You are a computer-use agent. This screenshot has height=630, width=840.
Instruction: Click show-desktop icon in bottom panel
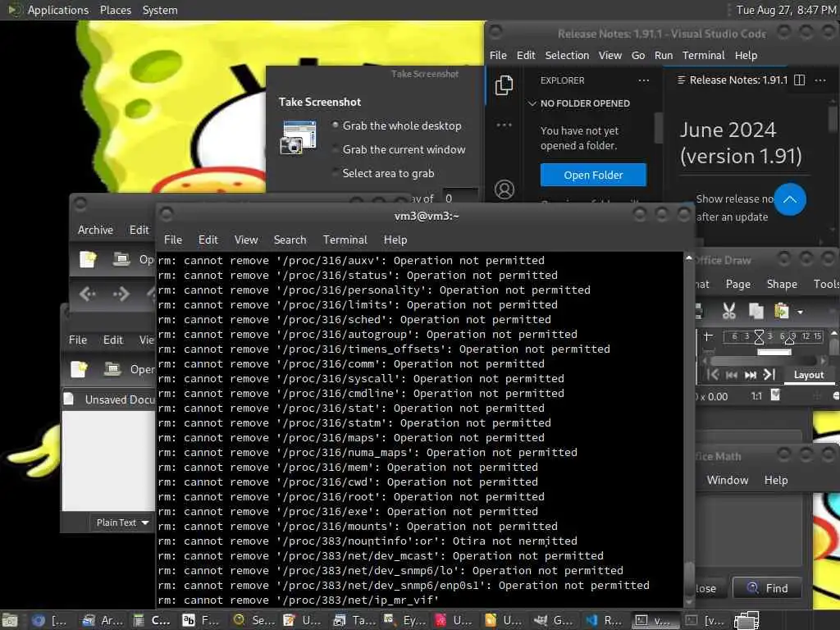pyautogui.click(x=9, y=621)
